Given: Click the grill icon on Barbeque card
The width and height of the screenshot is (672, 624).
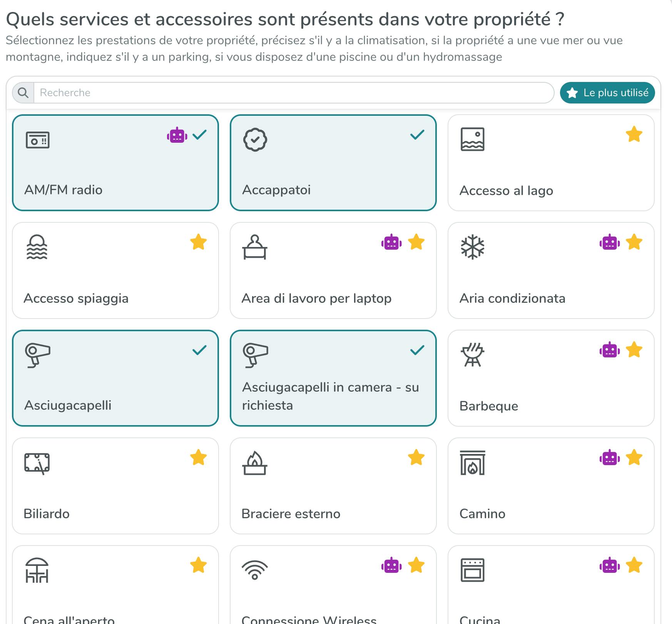Looking at the screenshot, I should pos(472,355).
